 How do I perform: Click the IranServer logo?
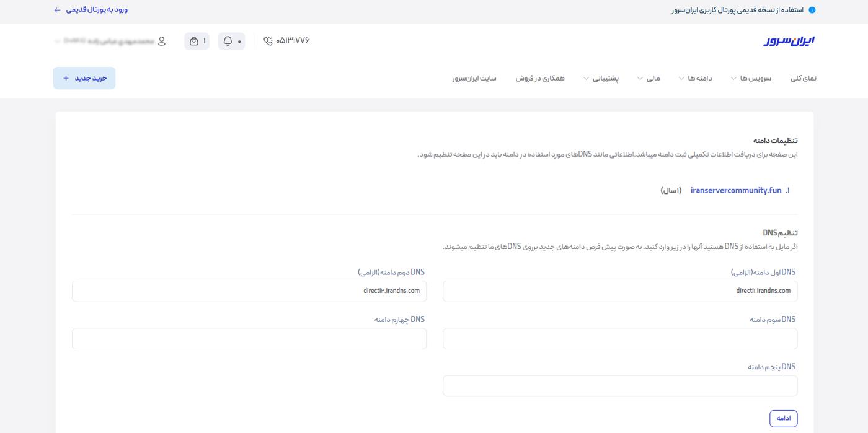[x=789, y=41]
